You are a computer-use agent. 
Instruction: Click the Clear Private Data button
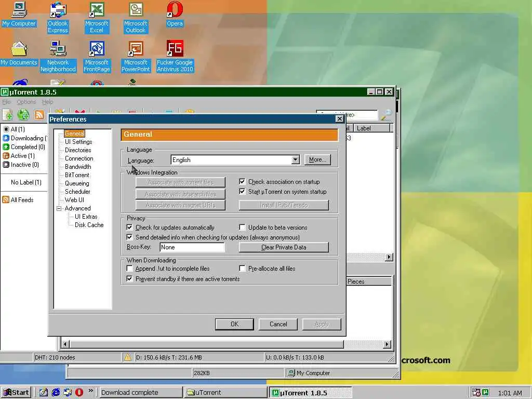coord(284,247)
